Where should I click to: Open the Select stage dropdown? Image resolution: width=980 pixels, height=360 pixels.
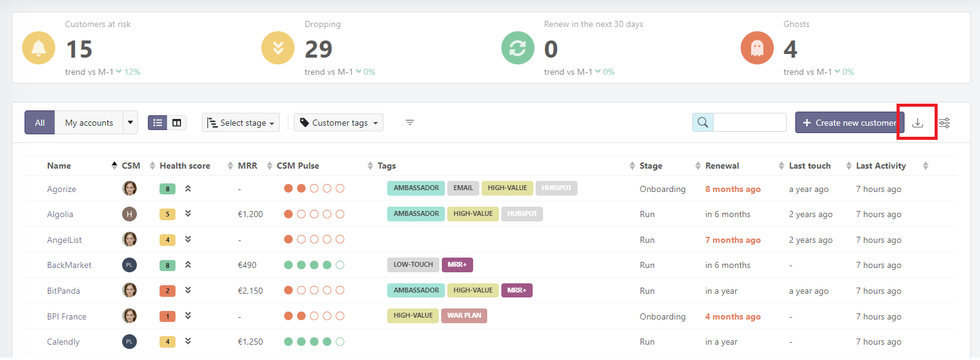241,123
